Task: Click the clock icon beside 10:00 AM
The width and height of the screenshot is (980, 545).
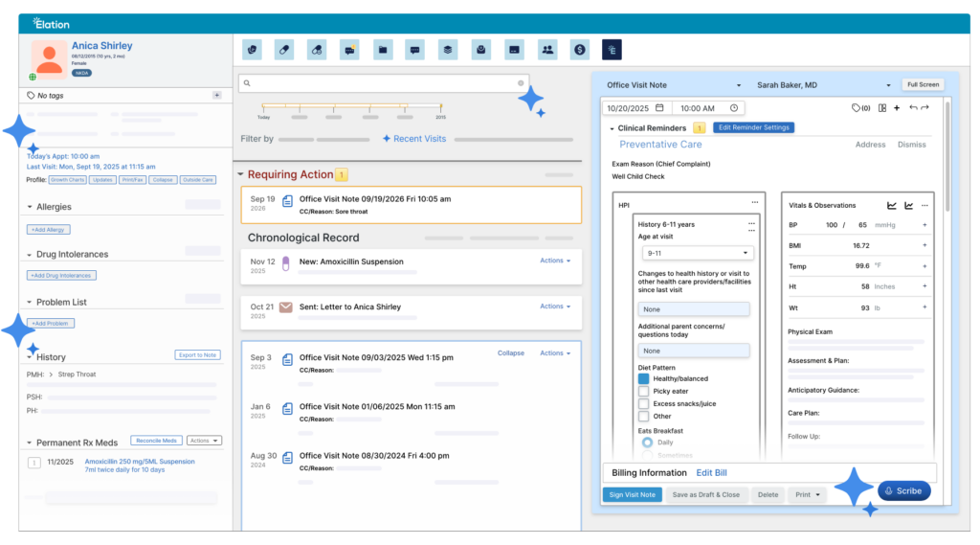Action: click(x=734, y=107)
